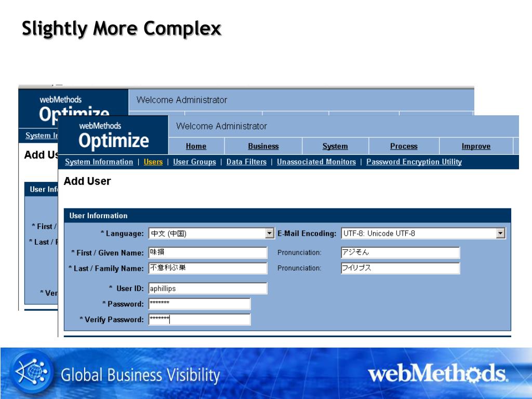Click the System Information link in back window
The width and height of the screenshot is (532, 399).
42,136
